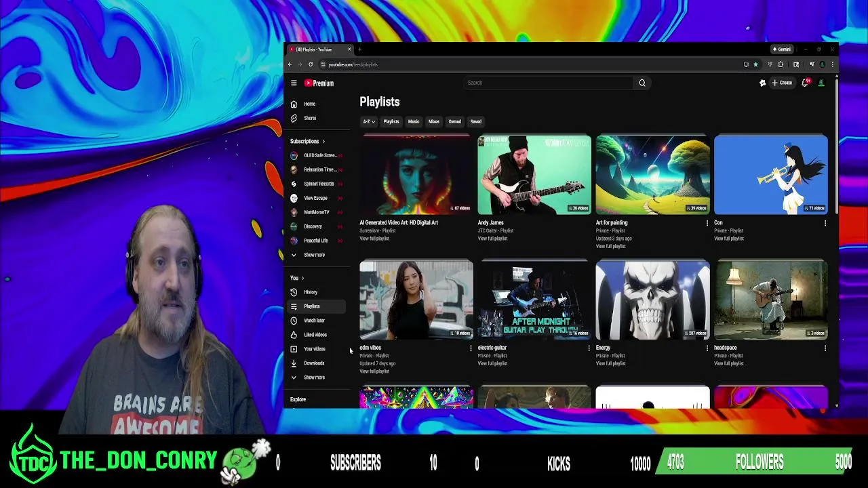Select the Saved filter chip
The height and width of the screenshot is (488, 868).
[476, 122]
